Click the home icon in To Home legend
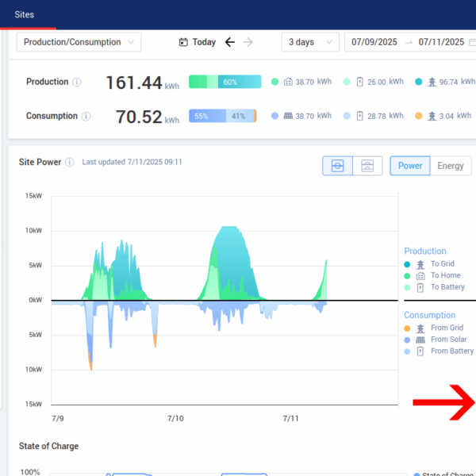 pos(420,276)
